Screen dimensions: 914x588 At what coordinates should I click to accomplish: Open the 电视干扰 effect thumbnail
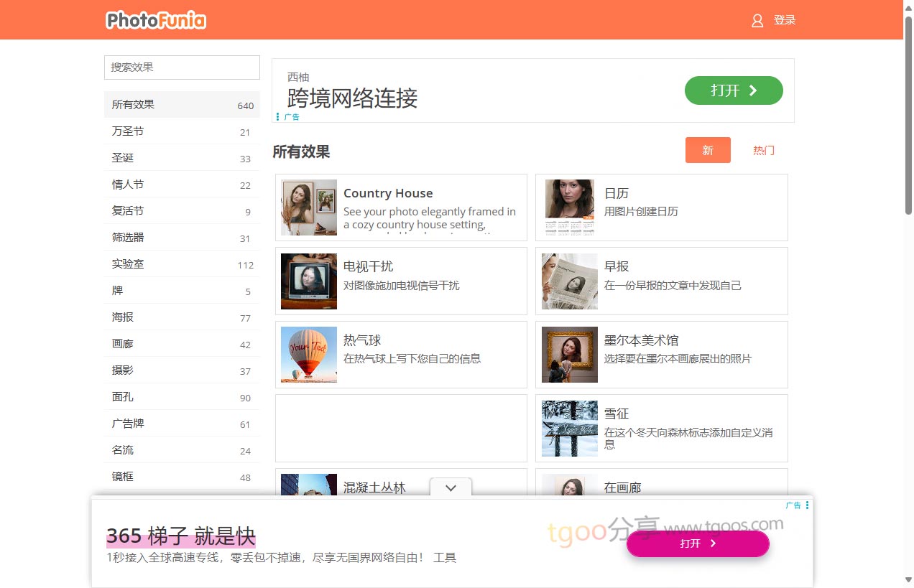tap(308, 281)
